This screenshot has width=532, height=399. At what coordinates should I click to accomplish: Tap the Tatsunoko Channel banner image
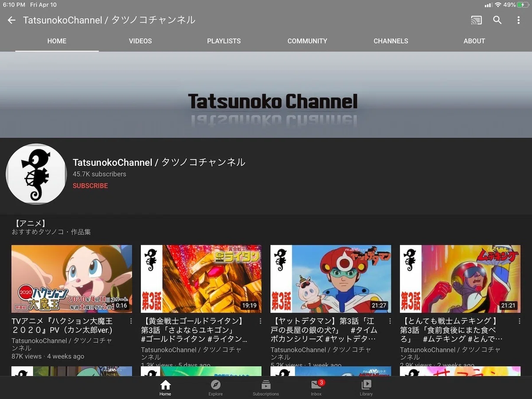(x=266, y=94)
